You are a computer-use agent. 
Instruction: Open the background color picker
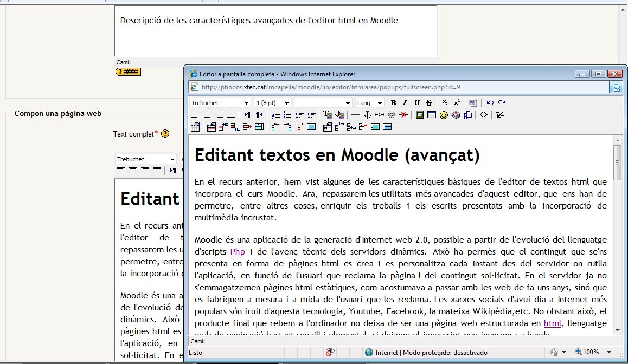click(339, 115)
